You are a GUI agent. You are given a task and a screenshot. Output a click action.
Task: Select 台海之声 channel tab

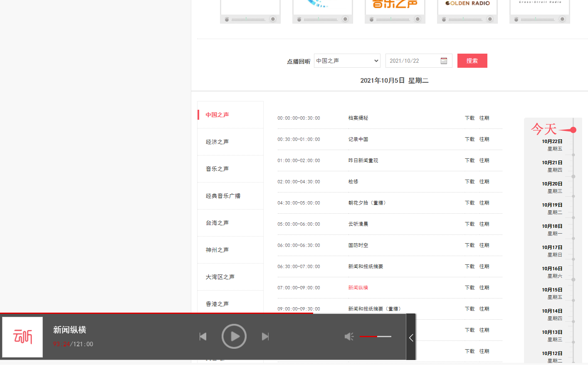pos(230,223)
